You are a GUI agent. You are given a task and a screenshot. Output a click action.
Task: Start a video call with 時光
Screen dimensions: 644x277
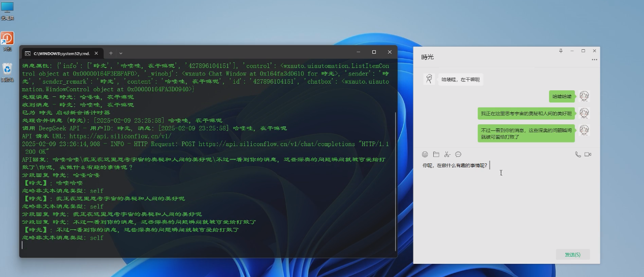(x=588, y=154)
